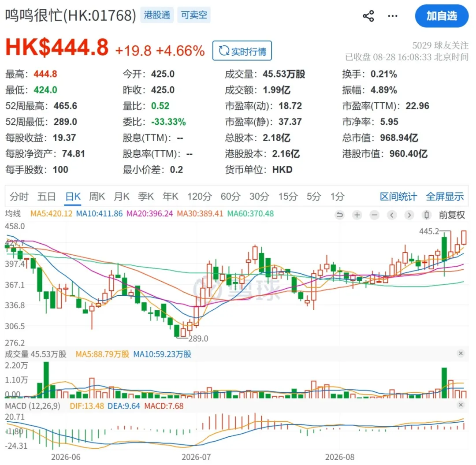Select the 年K chart tab

pos(170,197)
